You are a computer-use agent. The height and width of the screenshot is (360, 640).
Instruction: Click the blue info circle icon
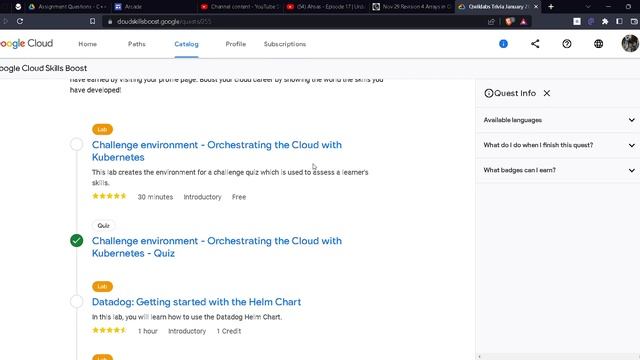tap(503, 44)
